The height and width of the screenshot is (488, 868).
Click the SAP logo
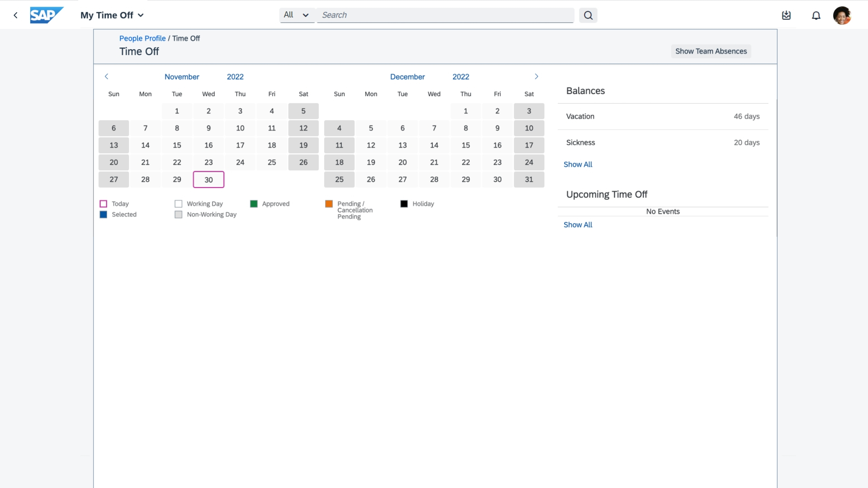coord(47,15)
